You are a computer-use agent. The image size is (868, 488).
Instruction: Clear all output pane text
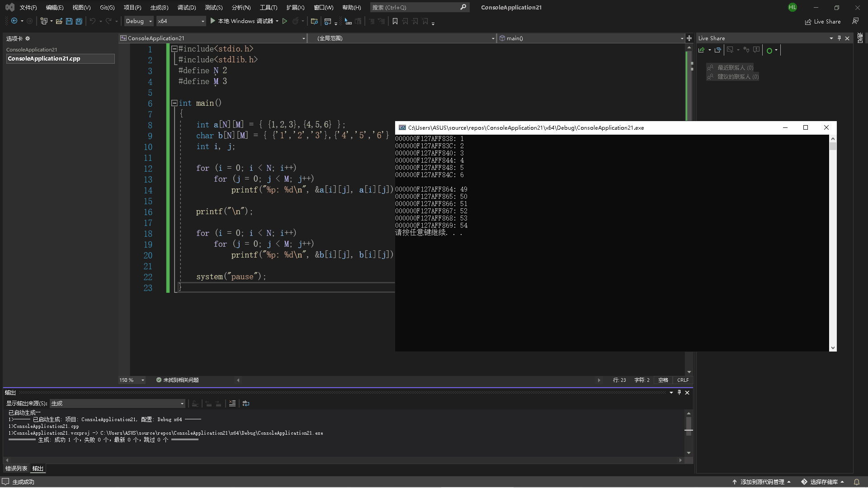[x=232, y=404]
